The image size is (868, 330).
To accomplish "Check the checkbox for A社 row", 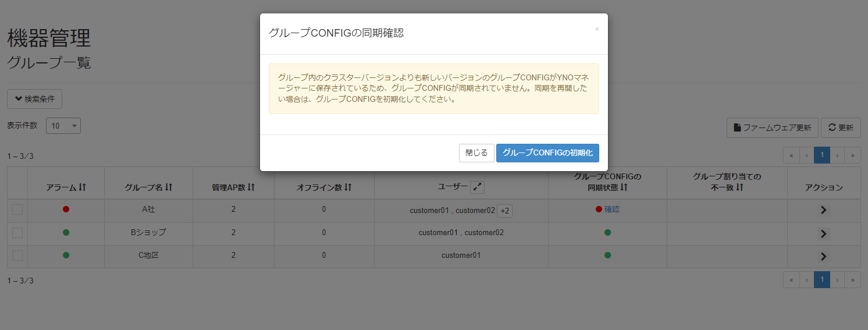I will point(17,210).
